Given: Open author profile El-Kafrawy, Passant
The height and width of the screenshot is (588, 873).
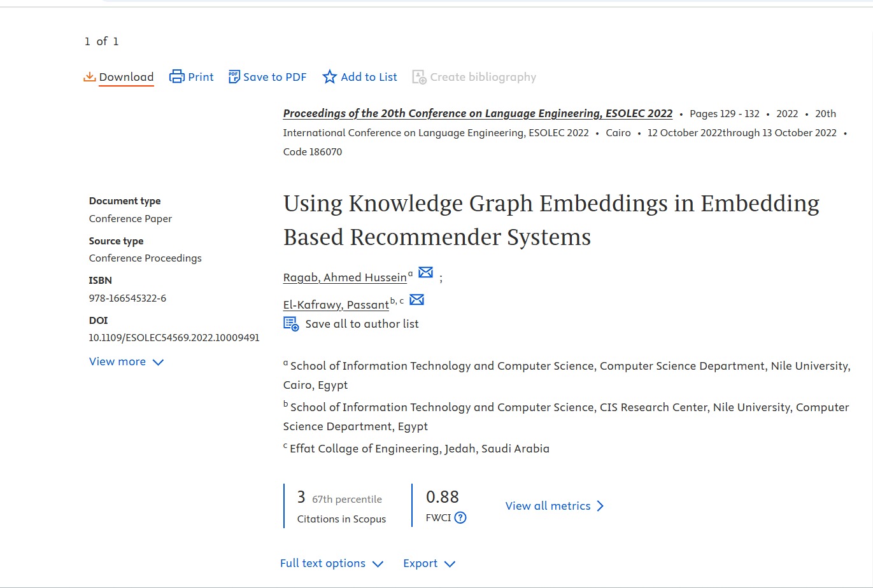Looking at the screenshot, I should point(336,305).
